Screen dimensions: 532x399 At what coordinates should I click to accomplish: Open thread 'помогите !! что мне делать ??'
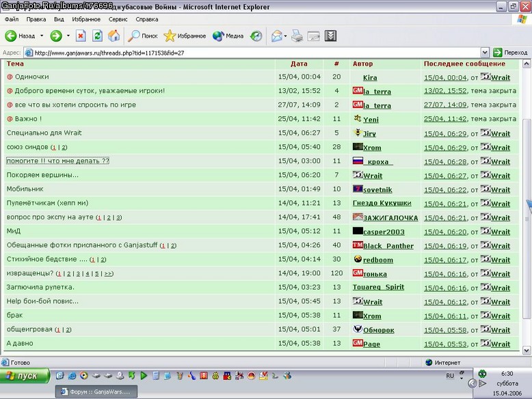click(x=57, y=161)
